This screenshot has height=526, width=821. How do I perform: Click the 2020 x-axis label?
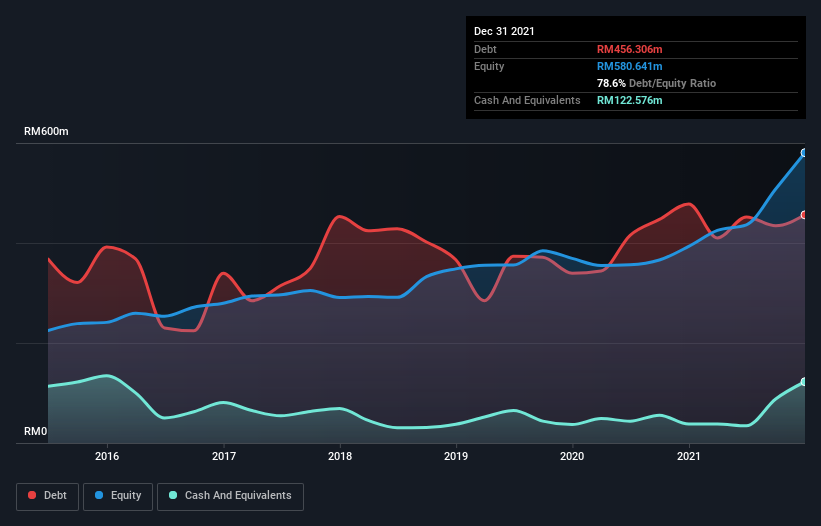pos(572,456)
